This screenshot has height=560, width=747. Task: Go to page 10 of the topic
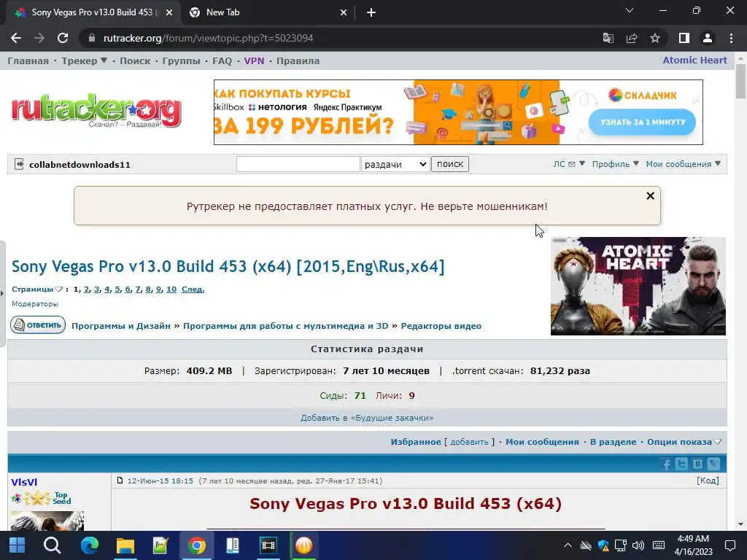[171, 289]
